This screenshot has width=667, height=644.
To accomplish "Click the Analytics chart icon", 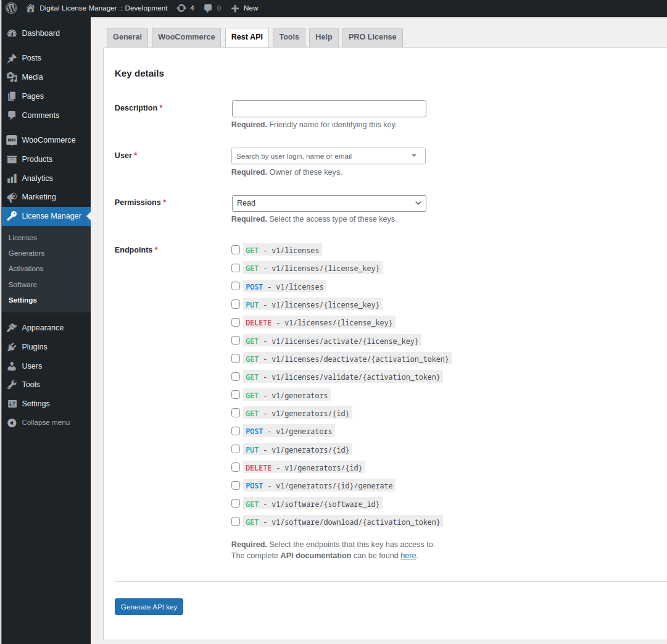I will 14,178.
